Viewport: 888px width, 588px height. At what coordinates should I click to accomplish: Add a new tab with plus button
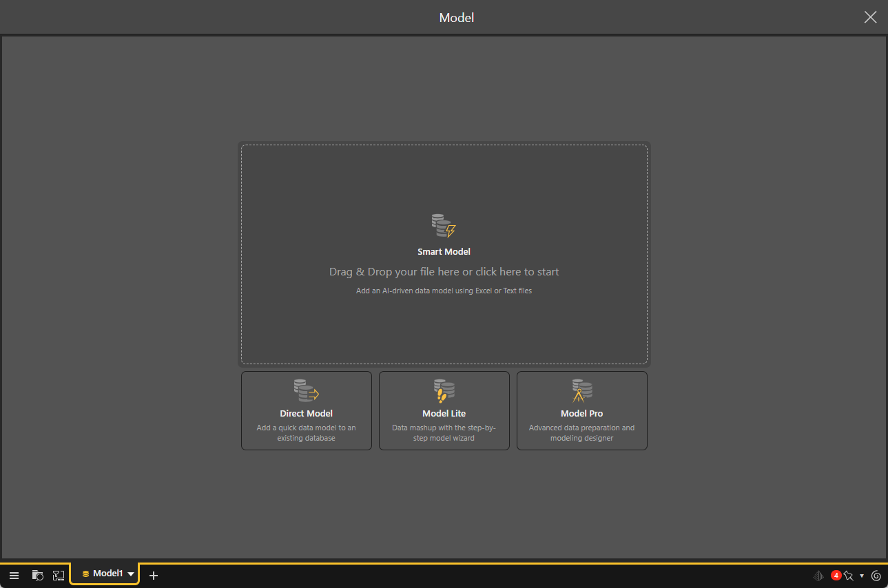[x=154, y=576]
